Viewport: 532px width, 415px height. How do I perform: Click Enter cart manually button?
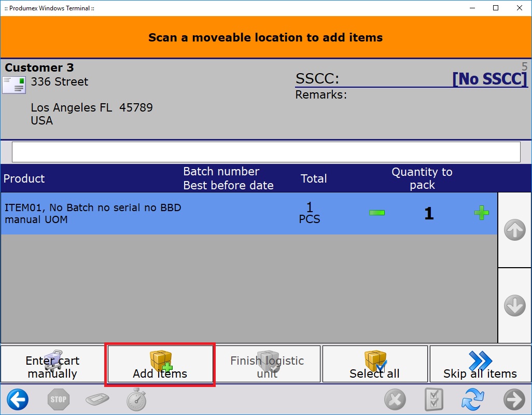click(x=52, y=365)
